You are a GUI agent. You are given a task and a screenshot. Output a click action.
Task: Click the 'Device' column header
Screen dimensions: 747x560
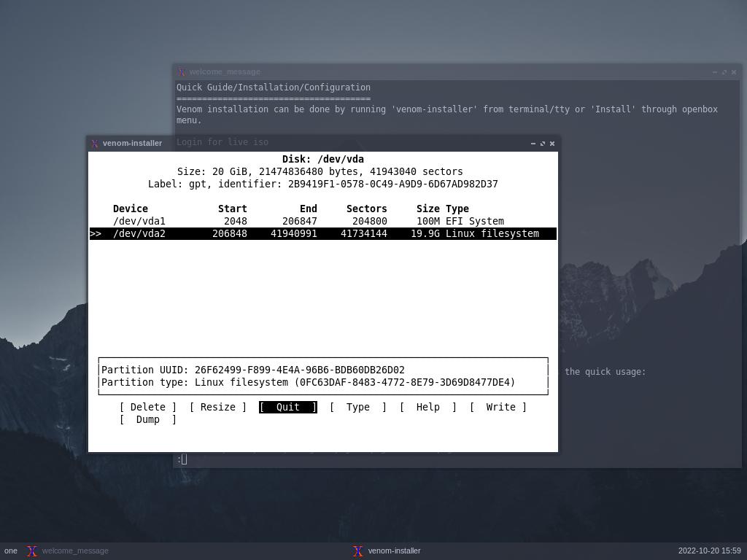click(131, 209)
